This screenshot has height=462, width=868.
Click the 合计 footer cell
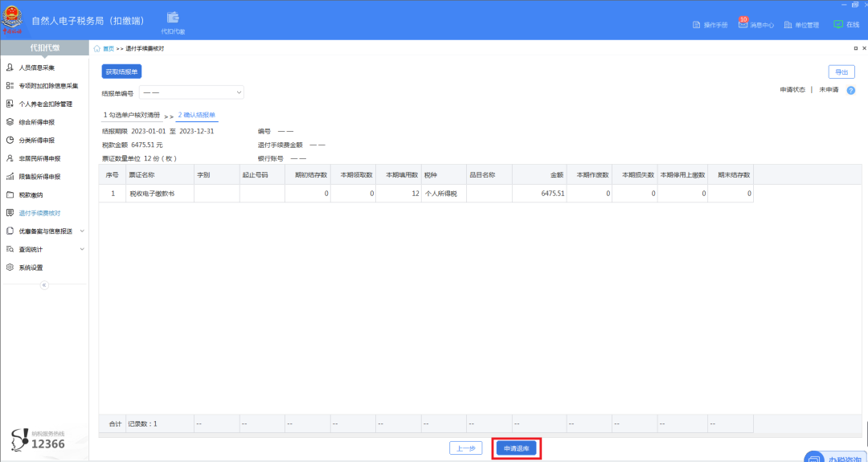(x=113, y=423)
